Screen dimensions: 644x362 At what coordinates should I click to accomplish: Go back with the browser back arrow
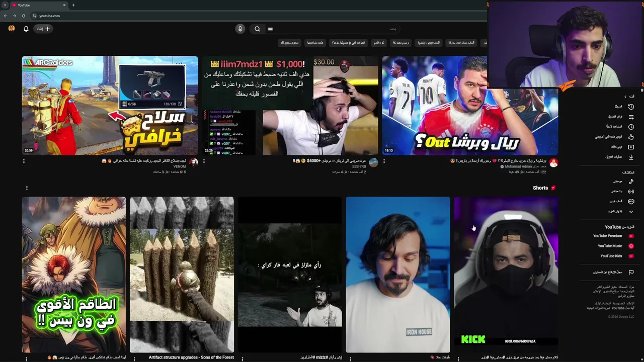pyautogui.click(x=6, y=16)
